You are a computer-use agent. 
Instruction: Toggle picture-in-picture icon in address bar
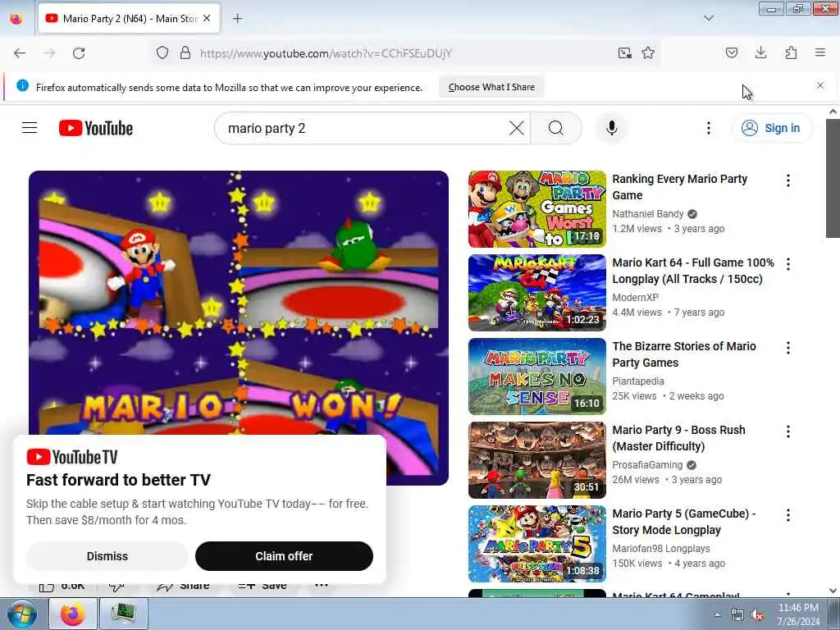pos(624,52)
